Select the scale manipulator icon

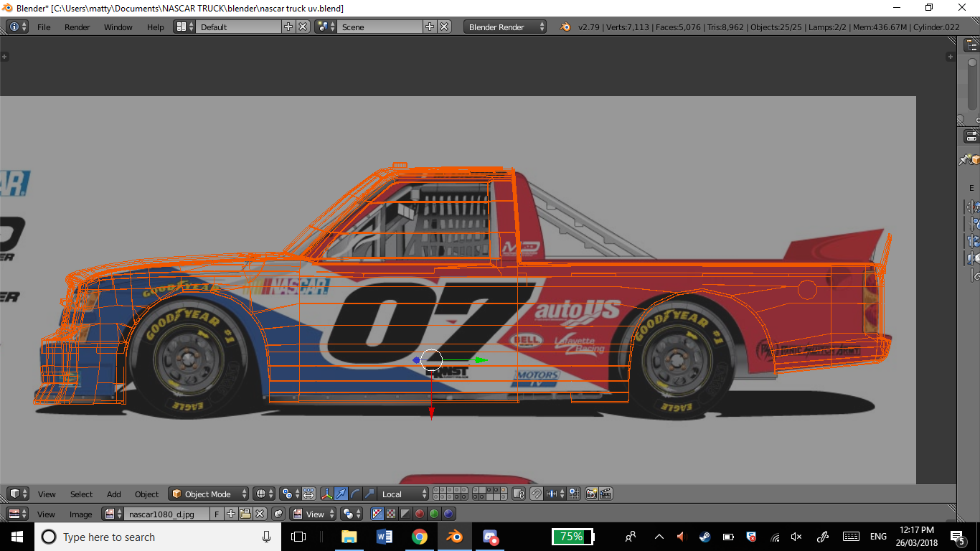point(369,494)
